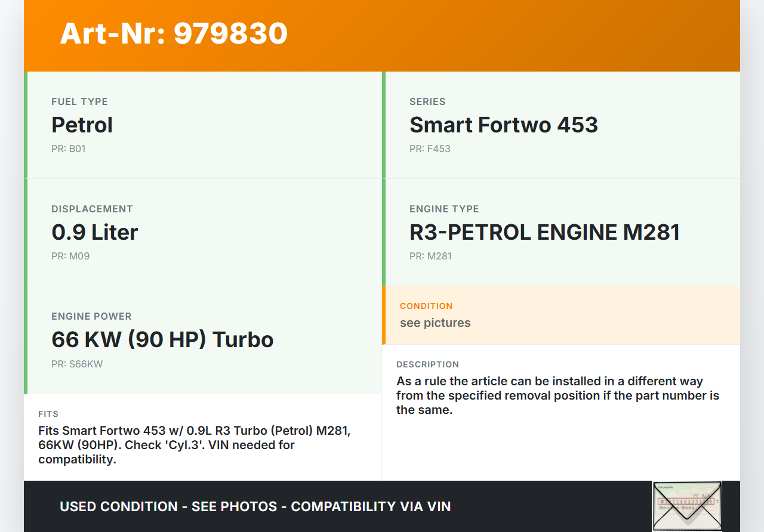Click the Displacement label
This screenshot has height=532, width=764.
click(x=92, y=209)
